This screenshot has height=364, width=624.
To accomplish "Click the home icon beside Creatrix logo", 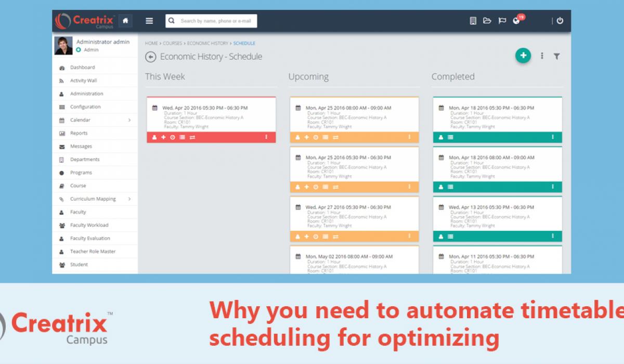I will (x=125, y=21).
